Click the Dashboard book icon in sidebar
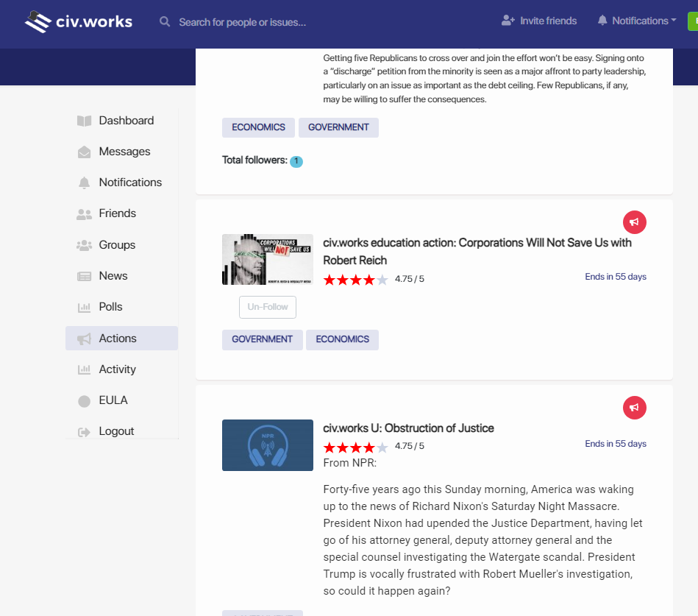Image resolution: width=698 pixels, height=616 pixels. coord(85,121)
